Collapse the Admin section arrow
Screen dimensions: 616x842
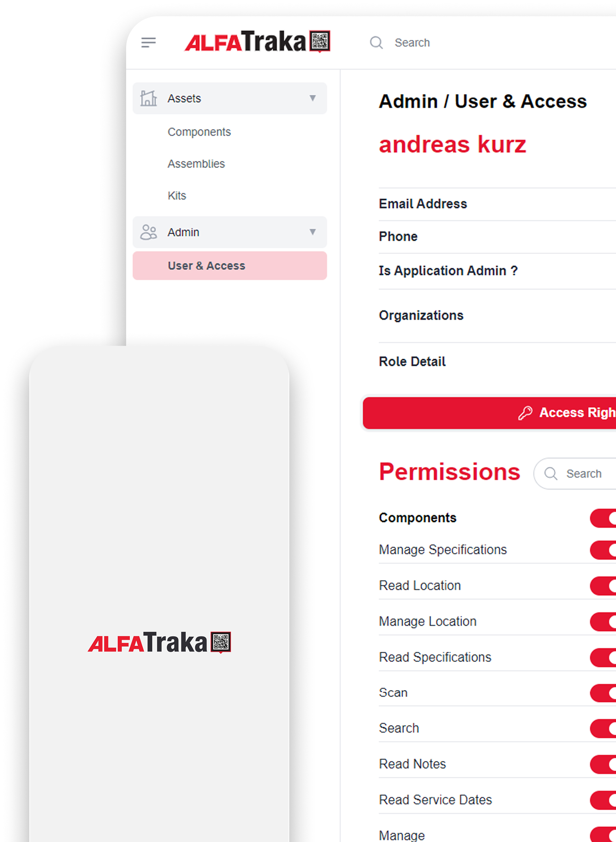coord(312,232)
